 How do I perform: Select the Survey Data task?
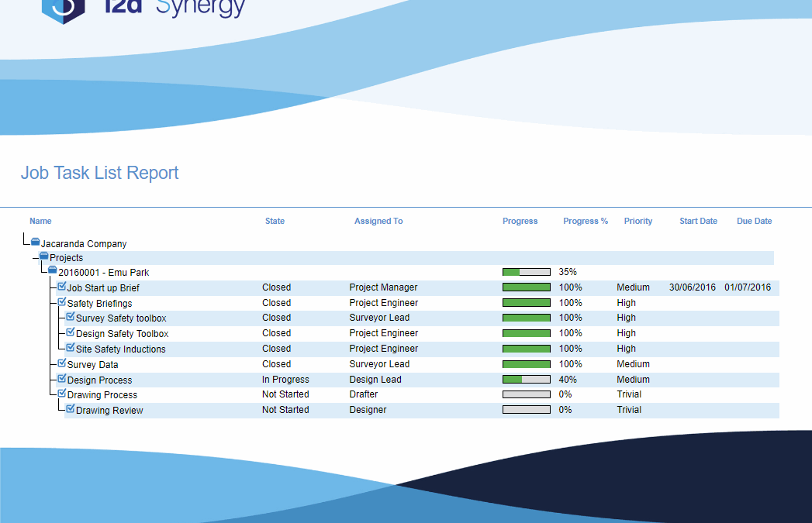tap(93, 365)
